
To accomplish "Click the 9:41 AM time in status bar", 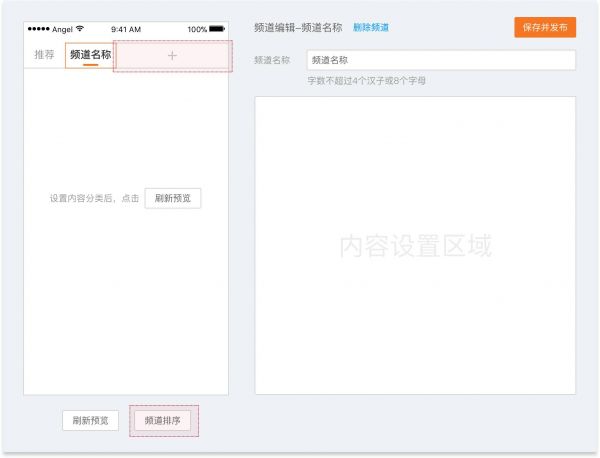I will coord(126,29).
